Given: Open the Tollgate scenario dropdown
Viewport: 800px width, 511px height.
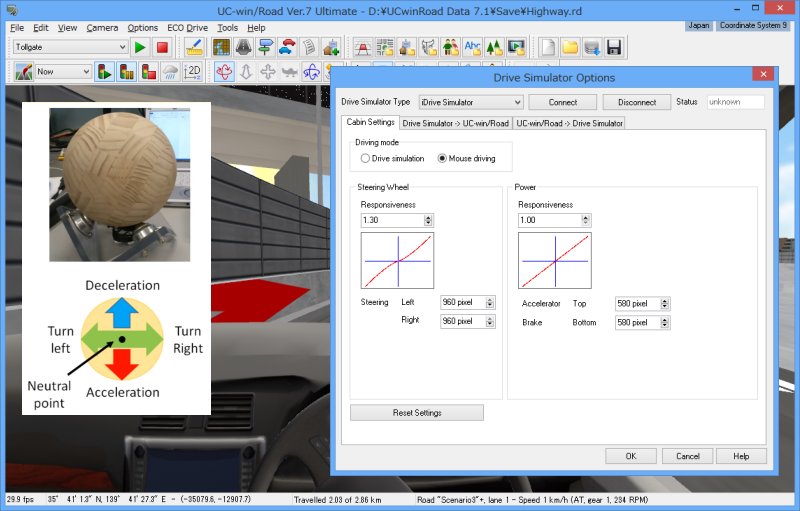Looking at the screenshot, I should 70,47.
